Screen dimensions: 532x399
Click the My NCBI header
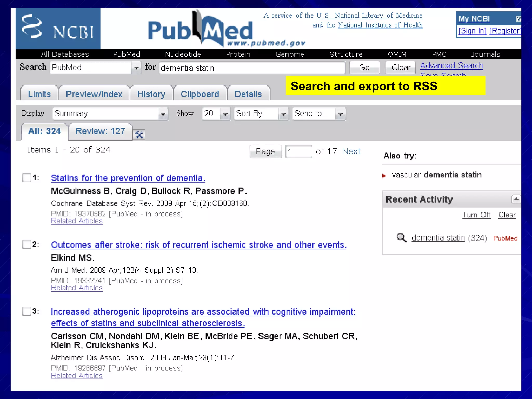474,19
